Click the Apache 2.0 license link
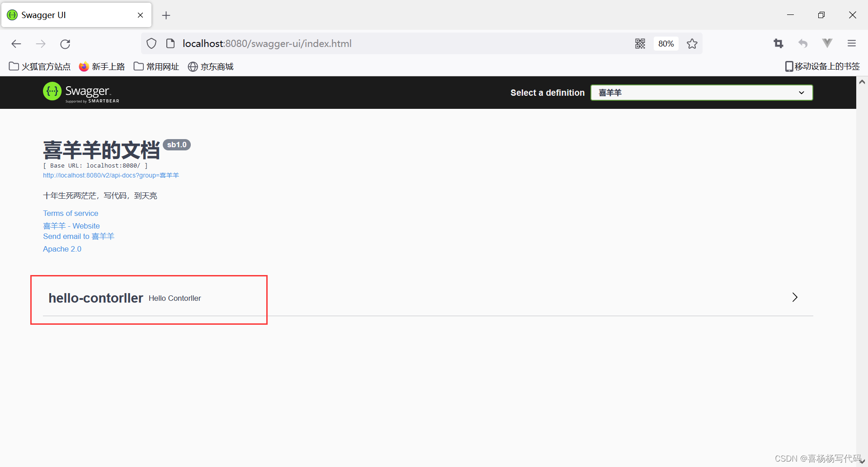This screenshot has height=467, width=868. (x=62, y=249)
